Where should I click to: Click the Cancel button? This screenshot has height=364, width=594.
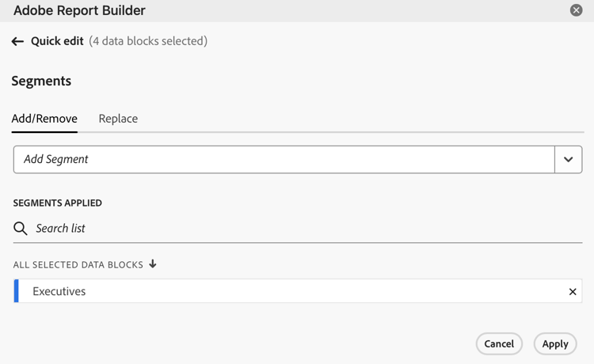tap(499, 343)
